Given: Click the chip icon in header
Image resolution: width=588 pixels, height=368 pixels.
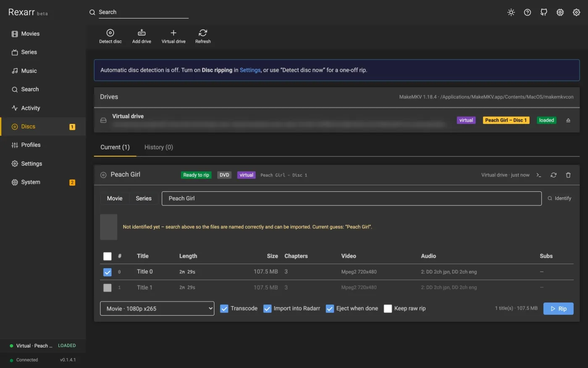Looking at the screenshot, I should point(560,12).
